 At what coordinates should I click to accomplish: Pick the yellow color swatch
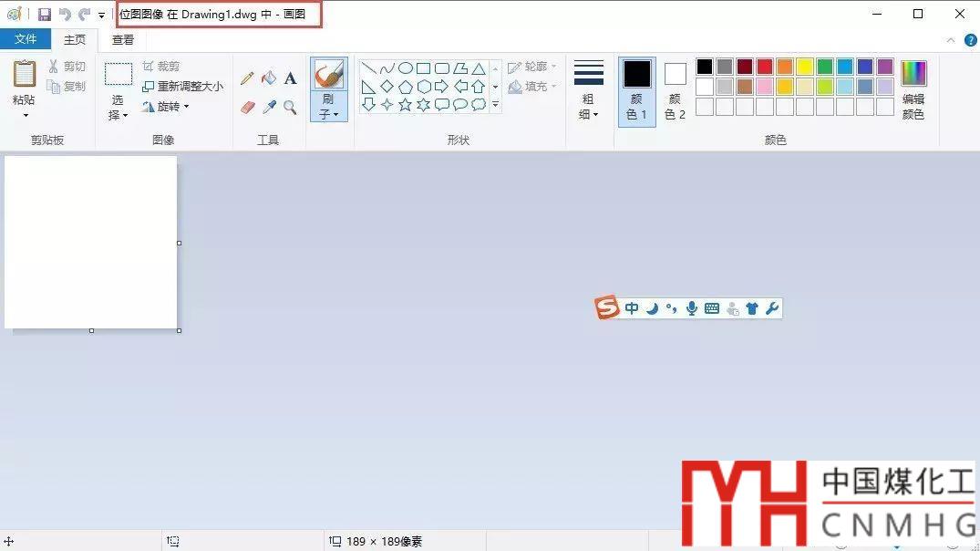tap(805, 67)
